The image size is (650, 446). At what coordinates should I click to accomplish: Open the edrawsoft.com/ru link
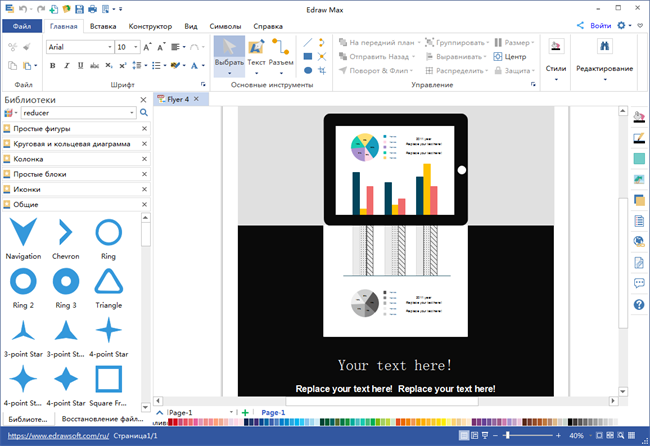point(58,436)
